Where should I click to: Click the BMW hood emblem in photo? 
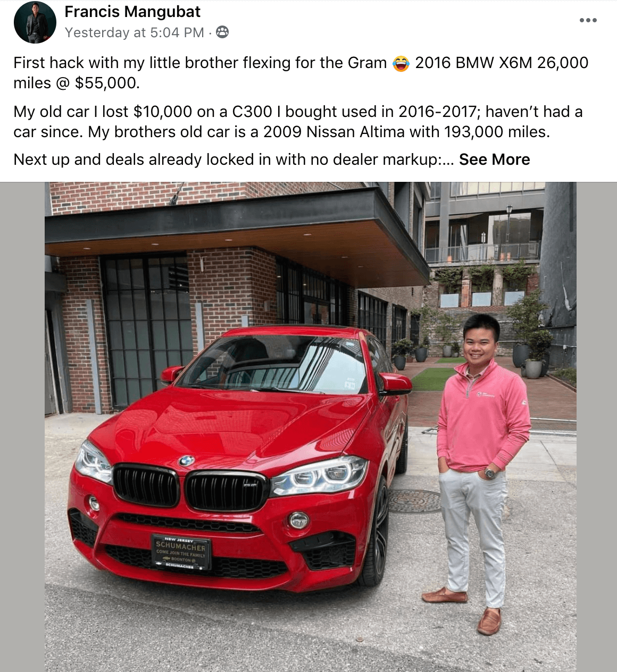click(x=187, y=461)
